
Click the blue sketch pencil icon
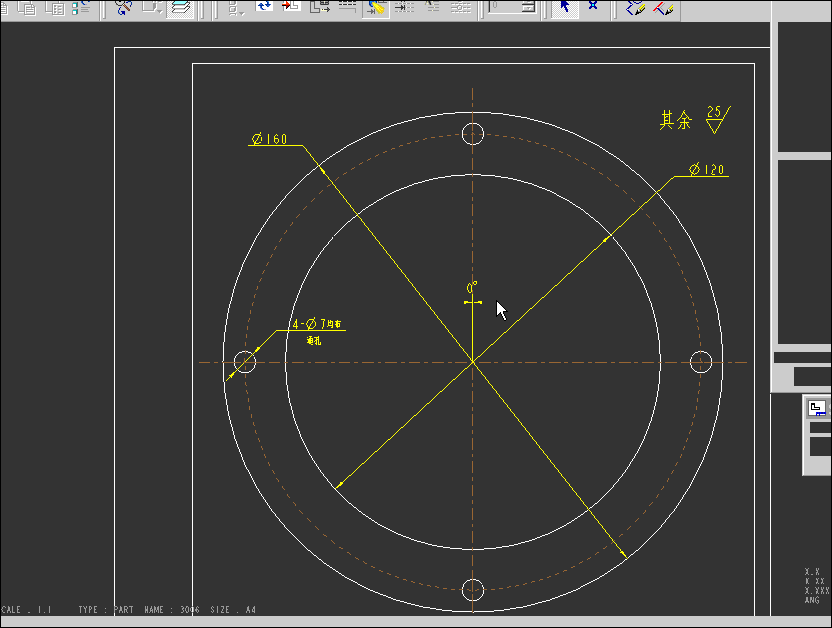pyautogui.click(x=635, y=7)
